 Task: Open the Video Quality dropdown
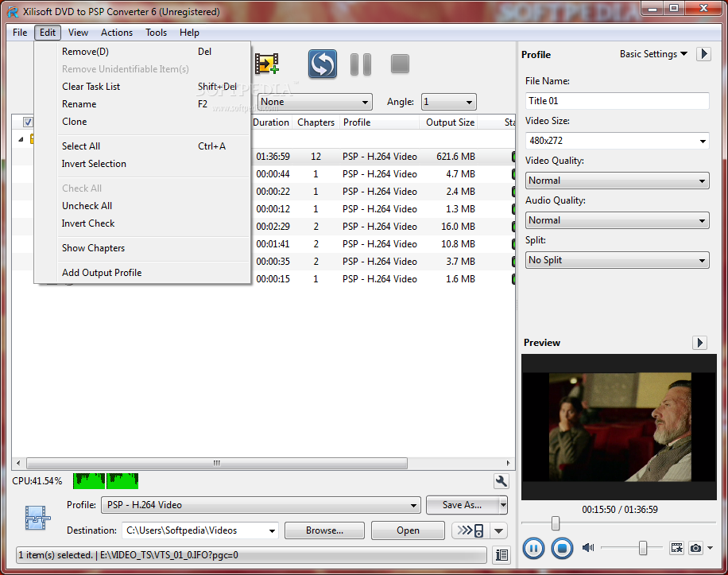click(x=617, y=181)
